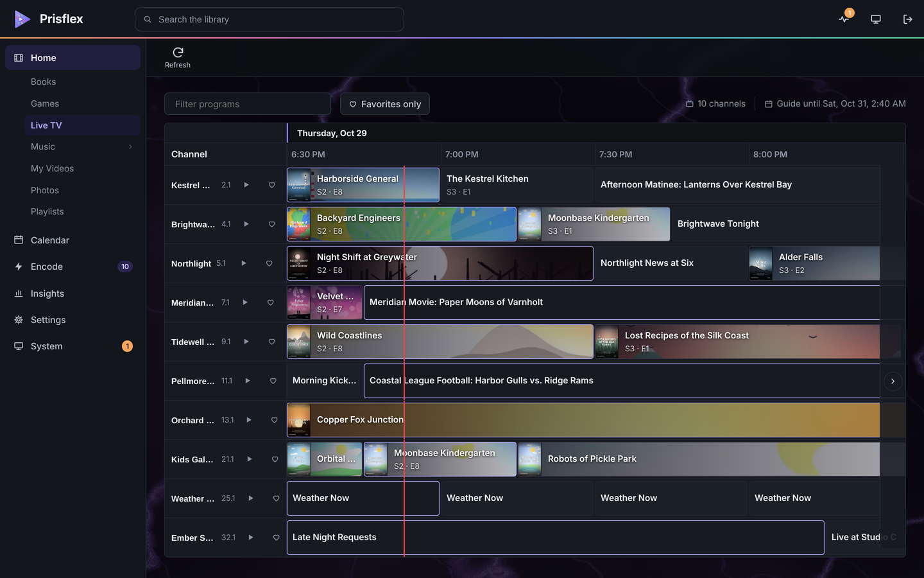The width and height of the screenshot is (924, 578).
Task: Open Insights in the sidebar
Action: point(73,293)
